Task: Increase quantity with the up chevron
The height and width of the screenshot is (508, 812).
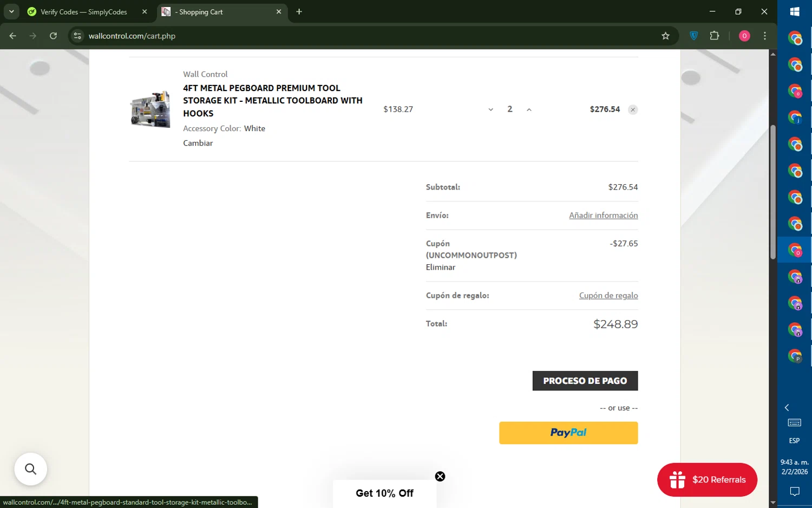Action: tap(529, 109)
